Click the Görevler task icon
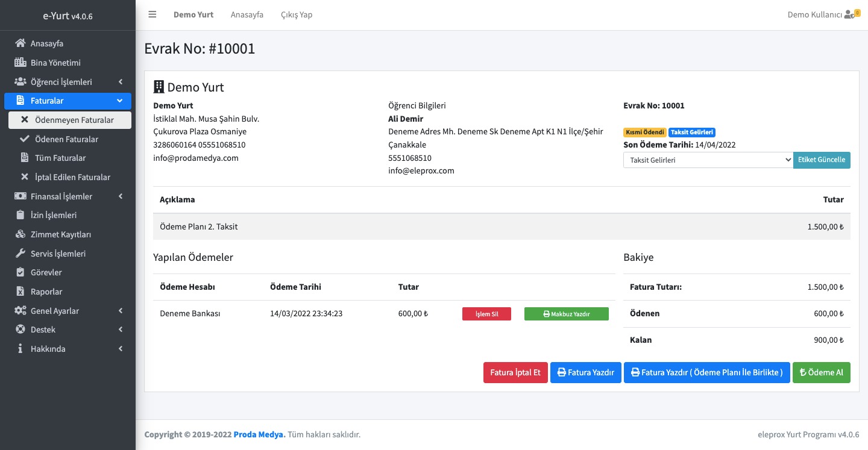The image size is (868, 450). coord(20,272)
